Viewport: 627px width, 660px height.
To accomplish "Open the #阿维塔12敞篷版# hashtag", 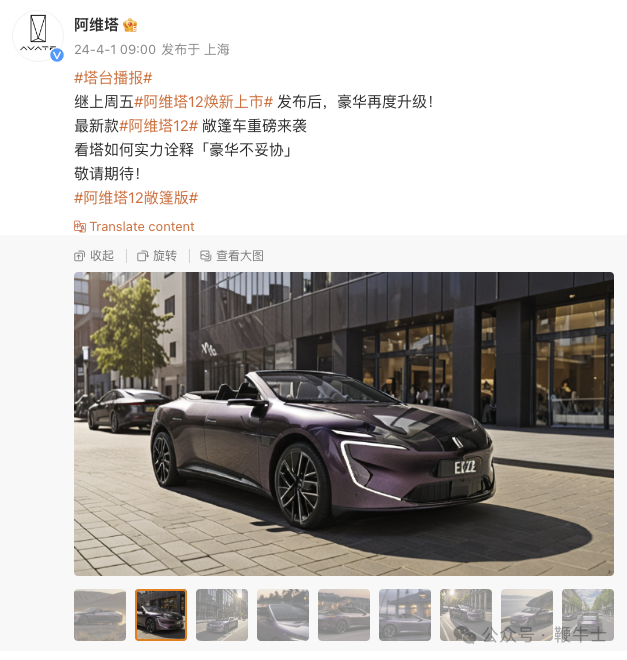I will click(136, 198).
